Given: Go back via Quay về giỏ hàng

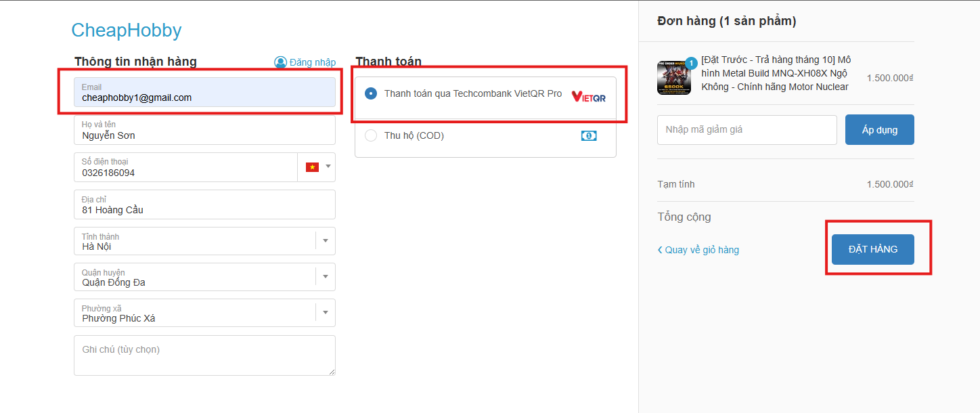Looking at the screenshot, I should [698, 250].
